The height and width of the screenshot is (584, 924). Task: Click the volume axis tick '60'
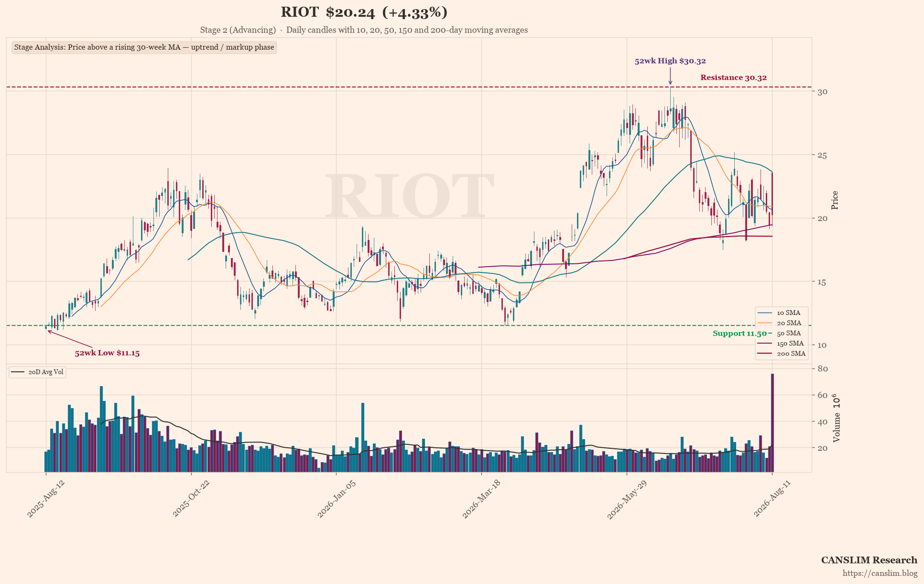[x=823, y=395]
